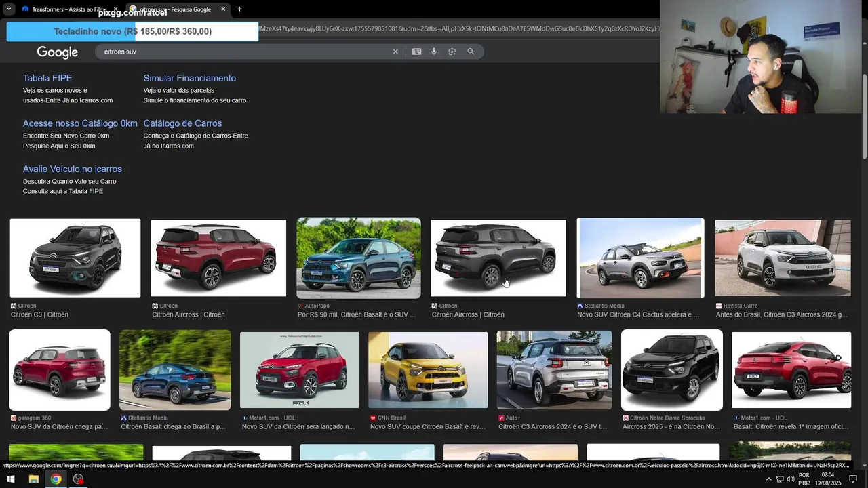Open the tab search dropdown arrow
Screen dimensions: 868x488
9,9
